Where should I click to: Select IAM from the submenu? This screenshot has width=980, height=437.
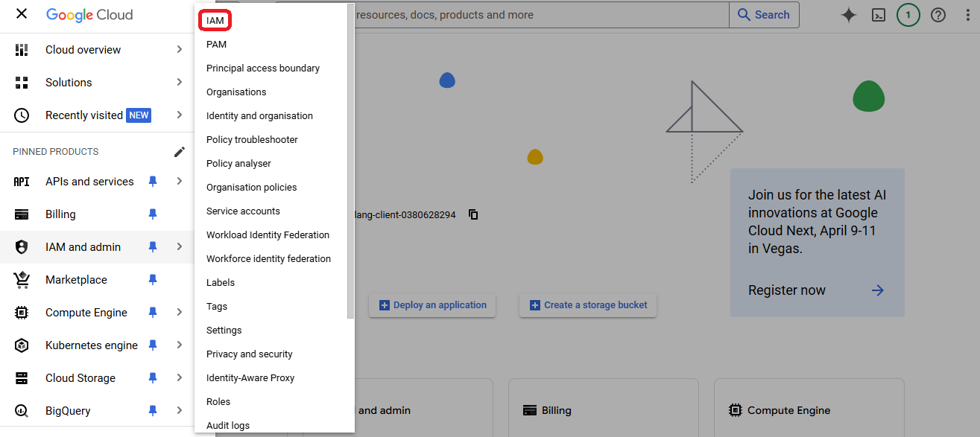click(215, 21)
